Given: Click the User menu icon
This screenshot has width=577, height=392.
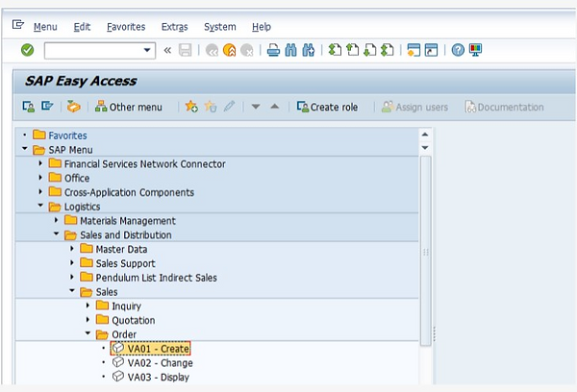Looking at the screenshot, I should point(28,107).
